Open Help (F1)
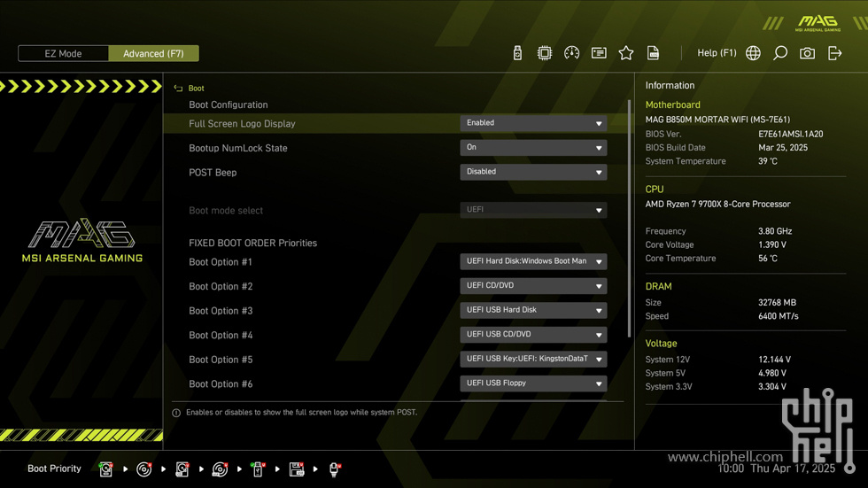Screen dimensions: 868x488 click(717, 53)
